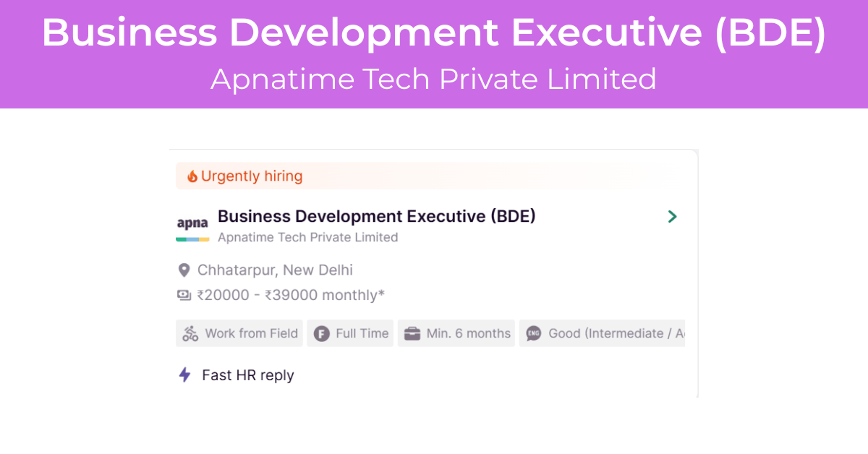868x454 pixels.
Task: Select the Min. 6 months experience tag
Action: 456,333
